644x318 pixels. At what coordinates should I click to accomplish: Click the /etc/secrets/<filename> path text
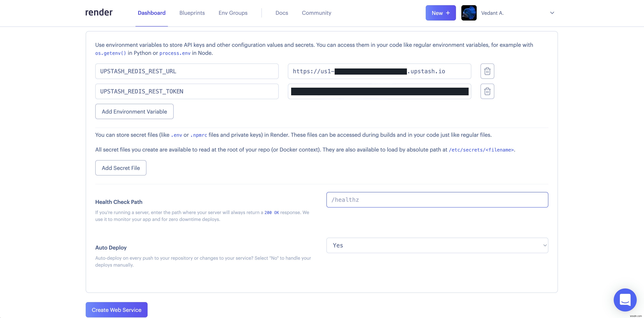tap(481, 150)
